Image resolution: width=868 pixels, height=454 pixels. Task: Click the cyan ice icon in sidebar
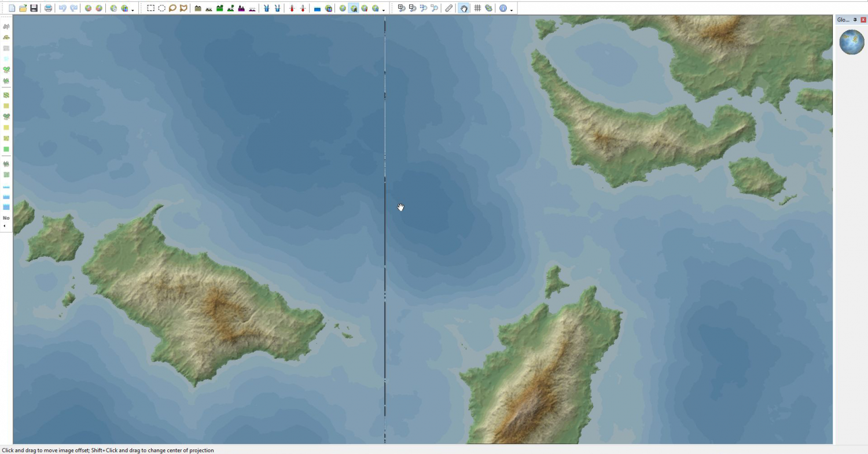pyautogui.click(x=6, y=58)
